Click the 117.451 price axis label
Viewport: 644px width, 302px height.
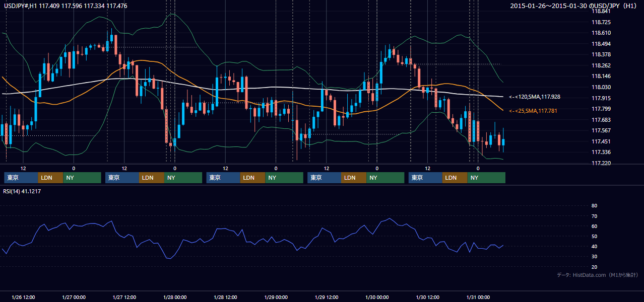pyautogui.click(x=601, y=141)
